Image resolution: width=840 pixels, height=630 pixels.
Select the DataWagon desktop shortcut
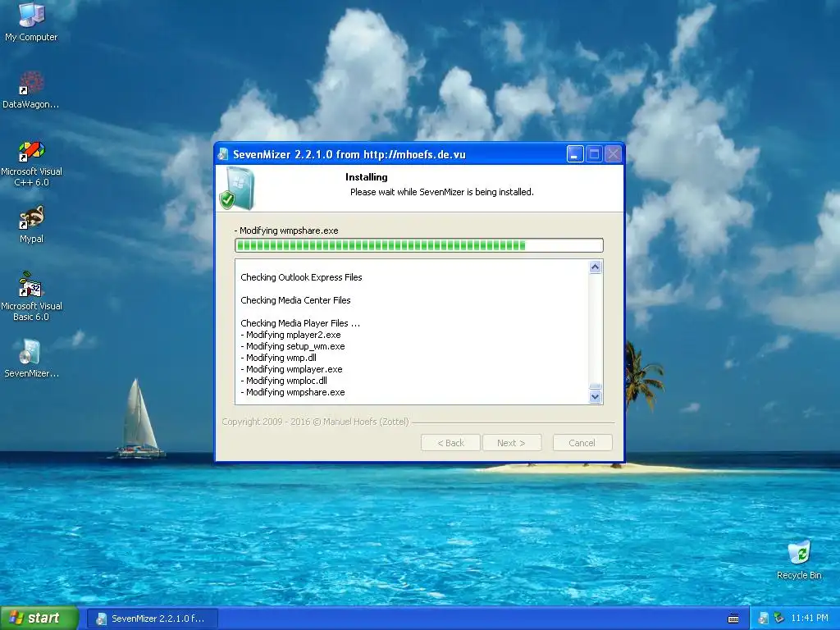[x=31, y=89]
